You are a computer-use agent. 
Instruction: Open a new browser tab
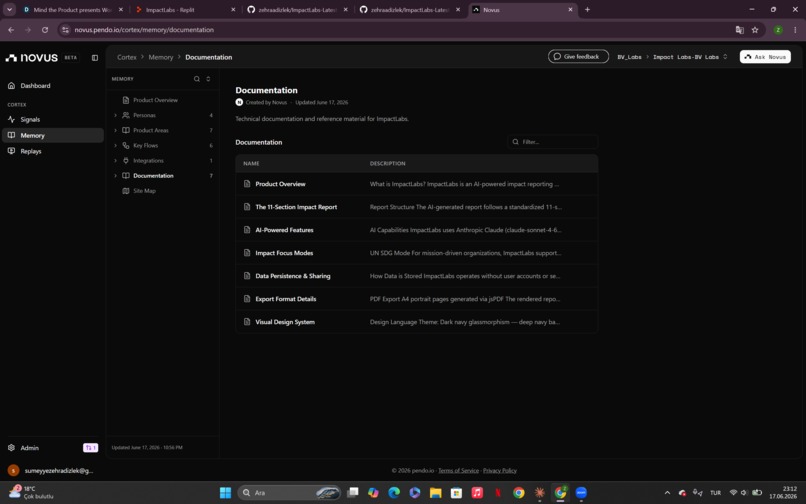587,9
